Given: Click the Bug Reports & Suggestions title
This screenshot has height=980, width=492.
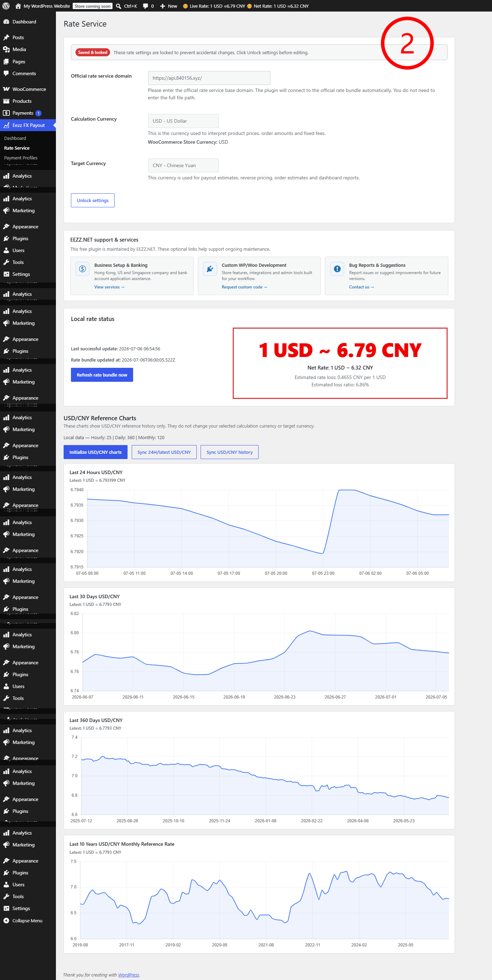Looking at the screenshot, I should (377, 265).
